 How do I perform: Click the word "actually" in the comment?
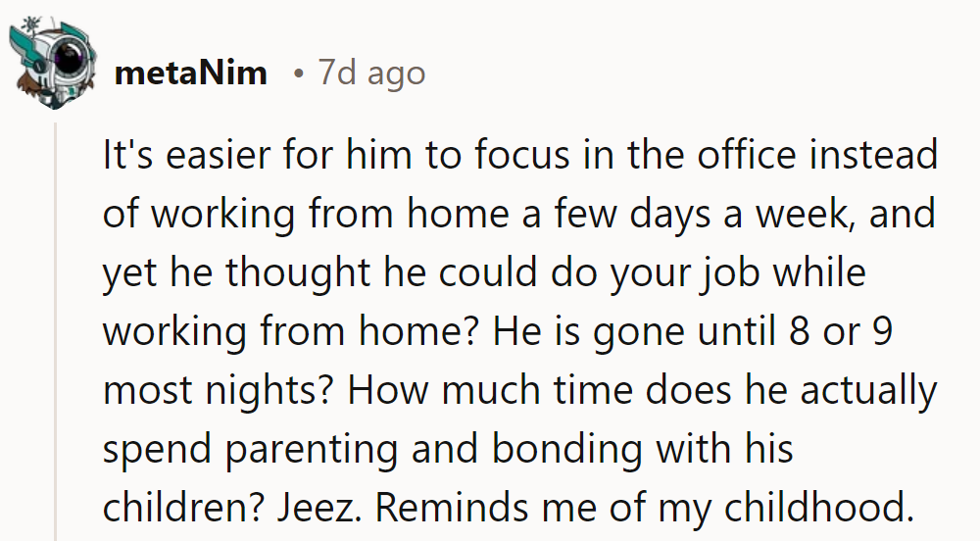(868, 391)
